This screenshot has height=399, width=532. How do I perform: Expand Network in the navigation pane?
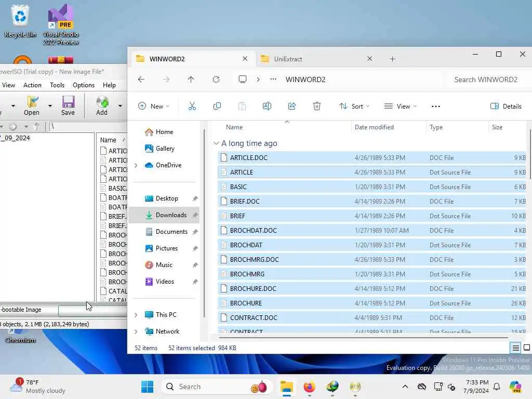click(x=136, y=331)
